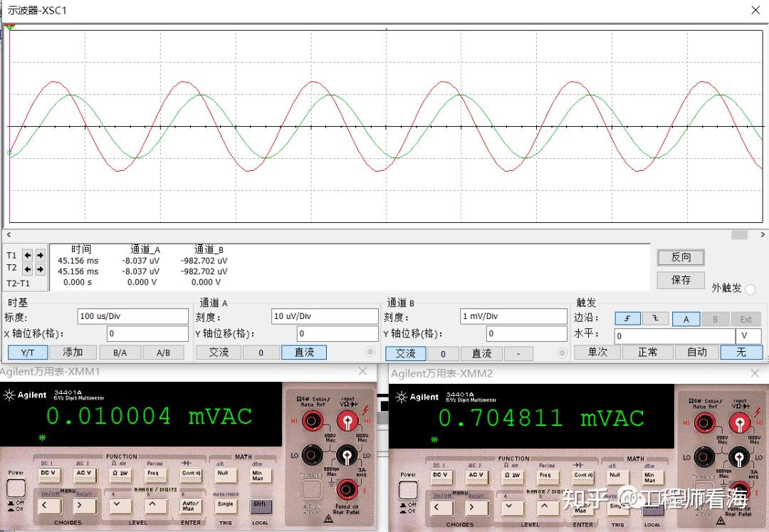The width and height of the screenshot is (769, 532).
Task: Click Freq button on XMM1 multimeter
Action: (154, 474)
